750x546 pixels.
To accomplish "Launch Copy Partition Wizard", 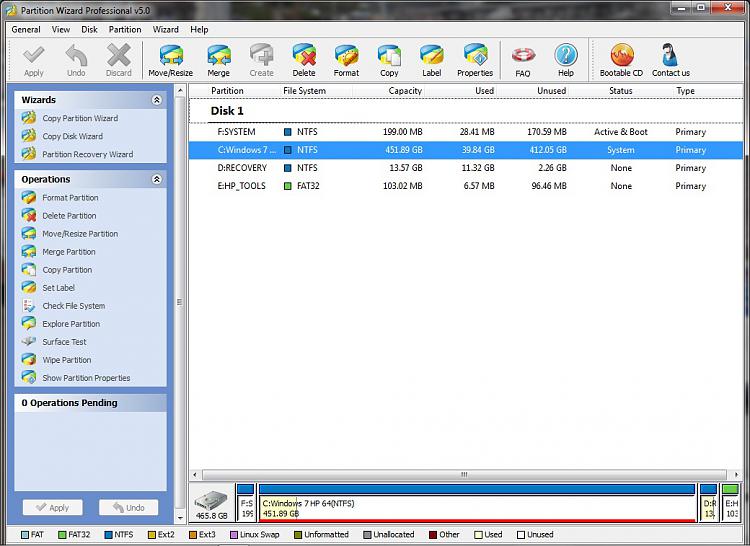I will [x=80, y=118].
